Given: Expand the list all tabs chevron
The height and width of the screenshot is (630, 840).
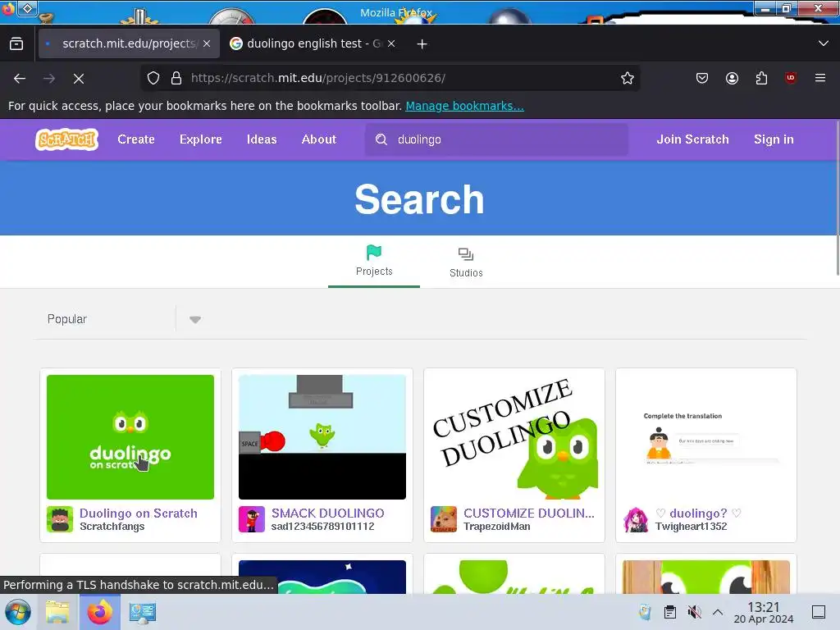Looking at the screenshot, I should point(824,43).
